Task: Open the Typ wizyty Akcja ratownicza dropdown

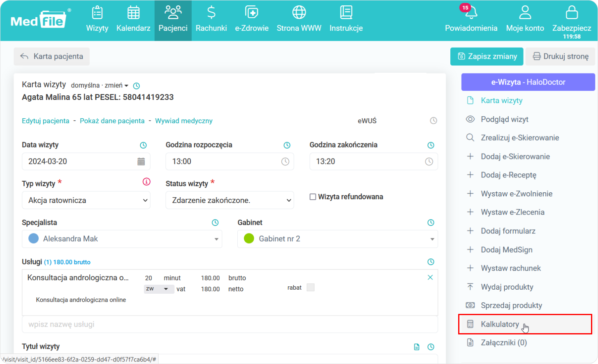Action: (86, 200)
